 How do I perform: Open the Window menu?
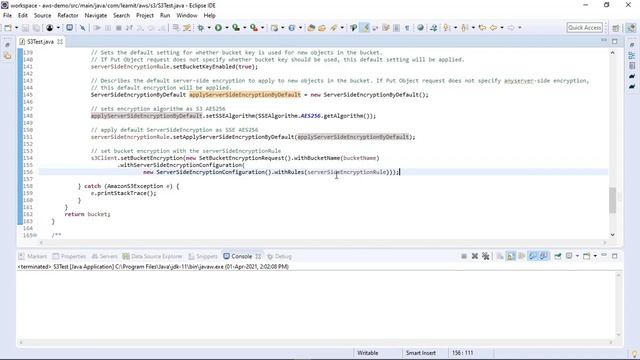(187, 15)
